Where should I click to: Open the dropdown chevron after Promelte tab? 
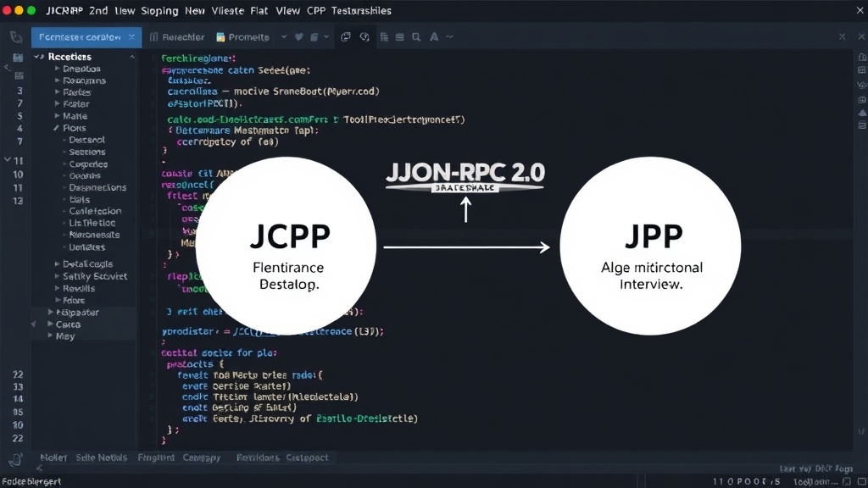click(283, 37)
